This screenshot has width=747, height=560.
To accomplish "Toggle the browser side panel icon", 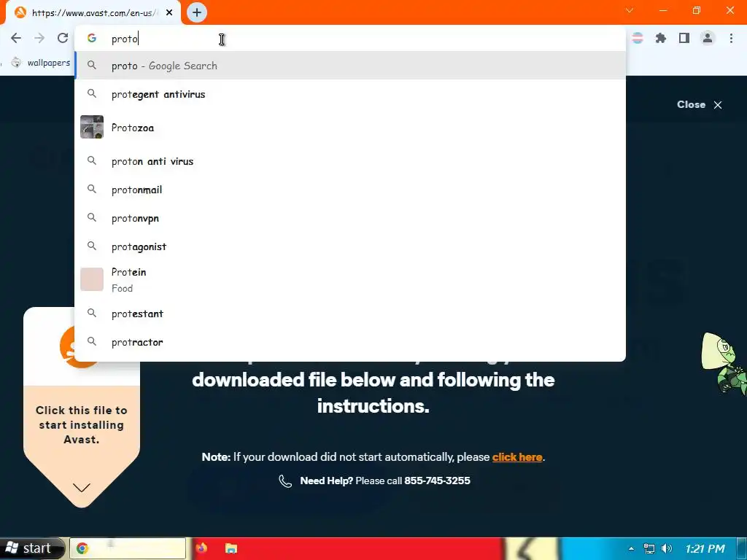I will (x=684, y=38).
